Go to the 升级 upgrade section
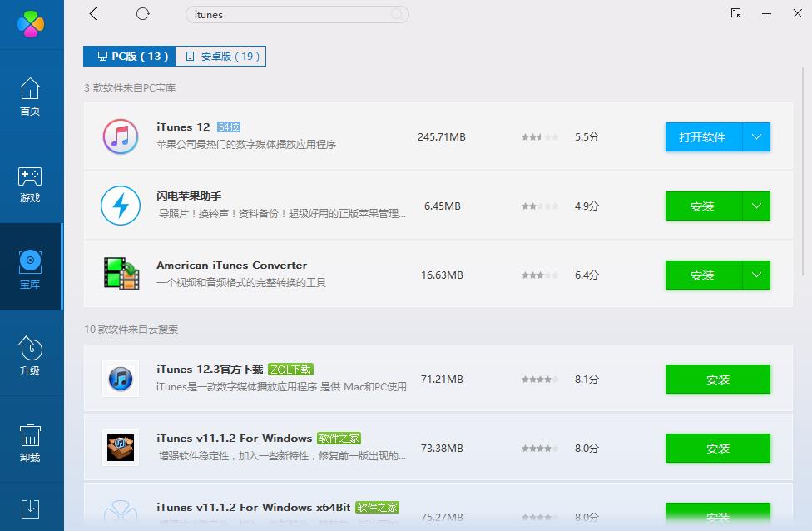This screenshot has height=531, width=812. coord(31,355)
